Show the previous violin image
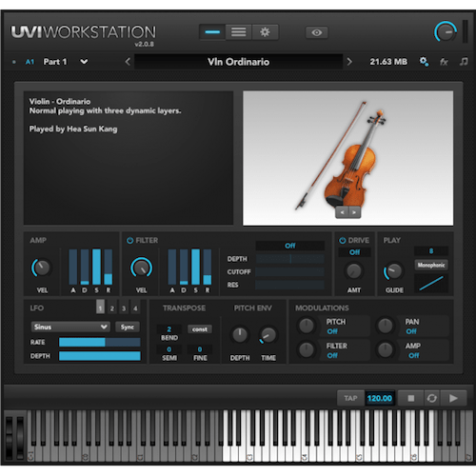Image resolution: width=476 pixels, height=476 pixels. point(342,212)
